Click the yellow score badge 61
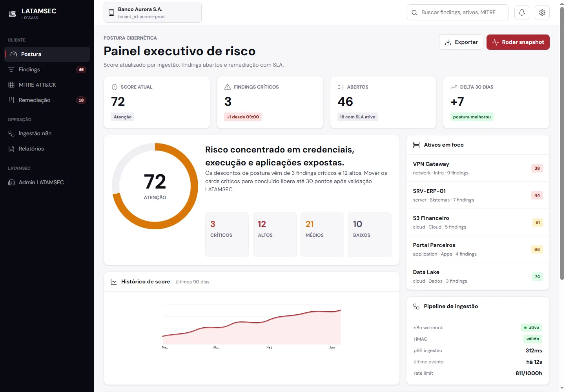This screenshot has width=565, height=392. (538, 222)
